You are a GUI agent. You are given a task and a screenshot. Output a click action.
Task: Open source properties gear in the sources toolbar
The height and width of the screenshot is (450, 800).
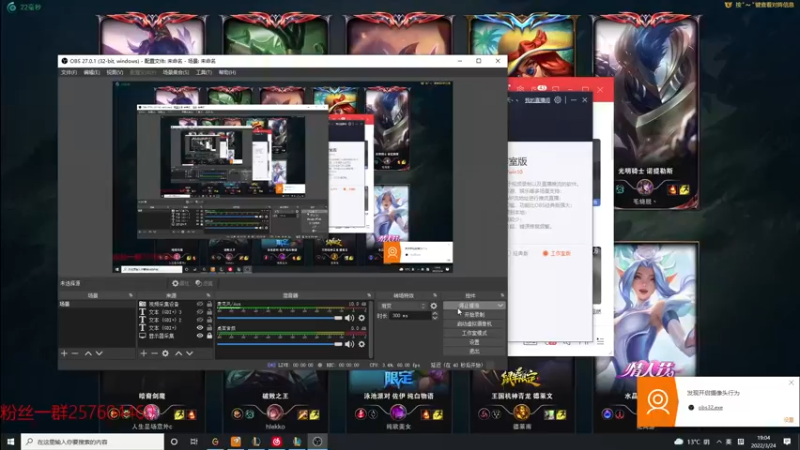(165, 353)
